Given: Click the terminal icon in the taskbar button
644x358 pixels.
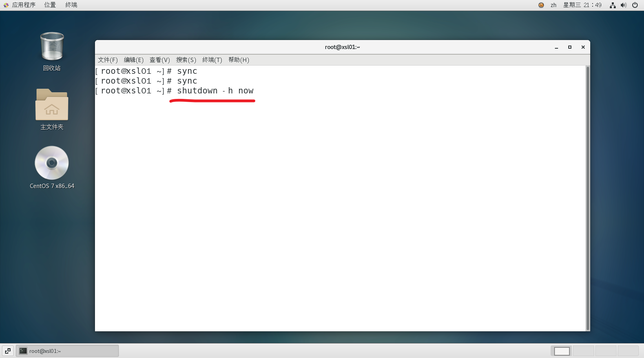Looking at the screenshot, I should tap(23, 351).
